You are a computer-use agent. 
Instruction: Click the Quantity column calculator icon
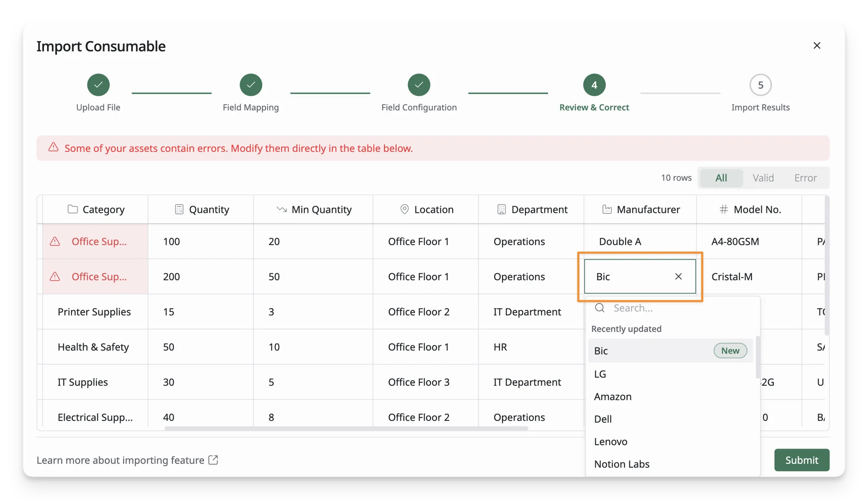click(x=179, y=209)
